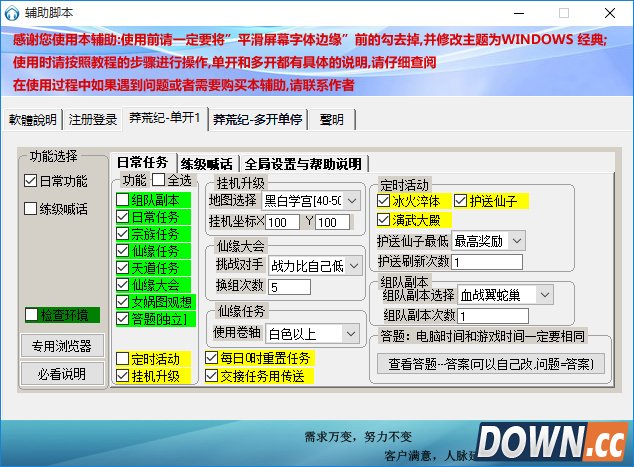Select the 莽荒纪-单开1 tab
This screenshot has width=634, height=467.
[165, 118]
